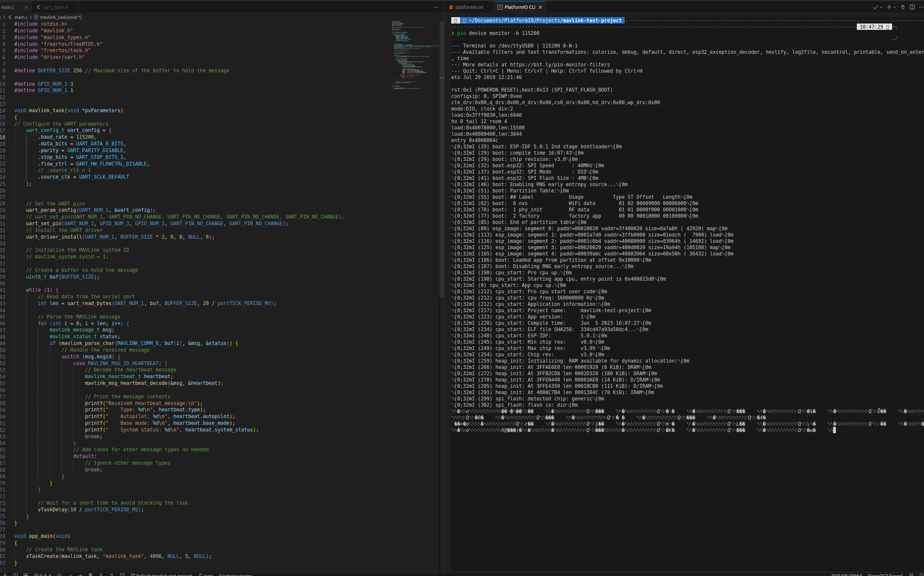Click 'case MAVLINK_MSG_ID_HEARTBEAT: {' line
This screenshot has width=924, height=576.
pyautogui.click(x=120, y=363)
